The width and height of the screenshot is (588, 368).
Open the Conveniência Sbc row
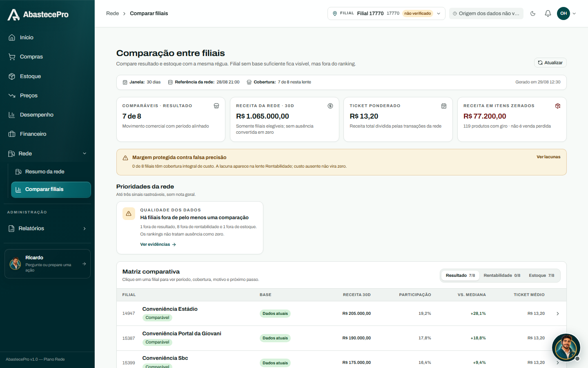pos(341,359)
